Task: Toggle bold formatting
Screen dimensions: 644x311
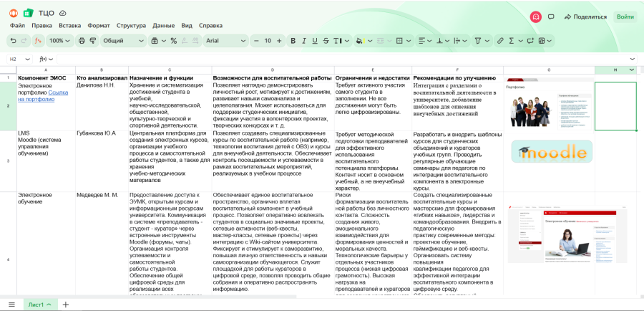Action: click(293, 41)
